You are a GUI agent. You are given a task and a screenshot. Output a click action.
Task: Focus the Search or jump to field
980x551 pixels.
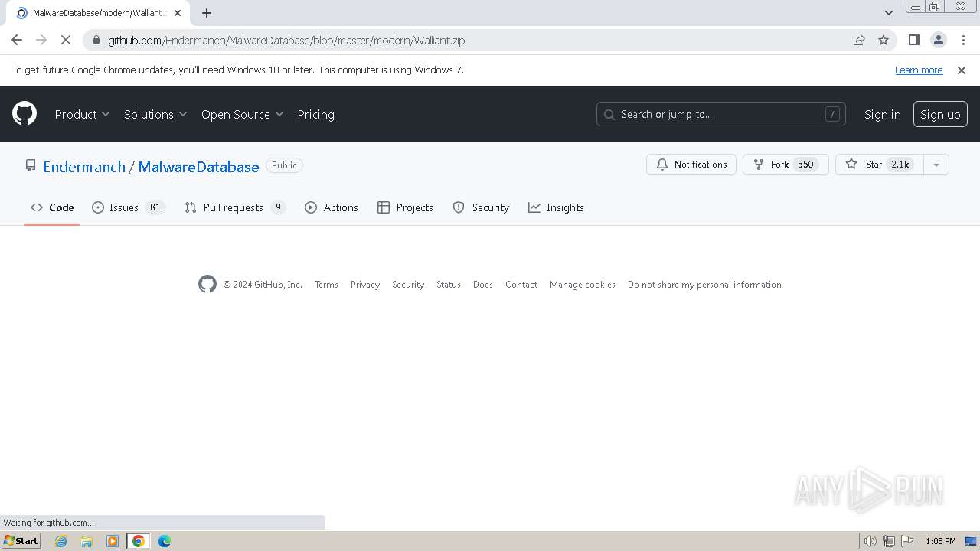(721, 114)
